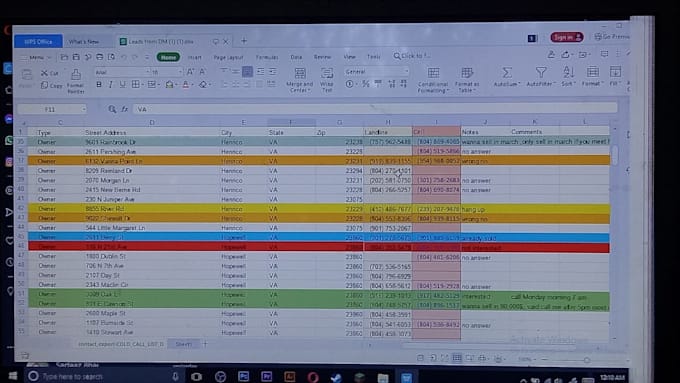The image size is (680, 383).
Task: Click the 'already sold' note cell
Action: [485, 238]
